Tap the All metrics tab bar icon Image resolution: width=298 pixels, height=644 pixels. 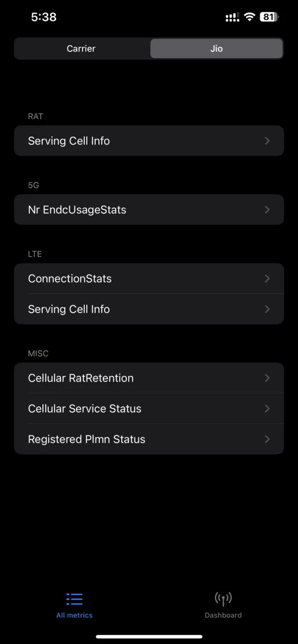74,599
